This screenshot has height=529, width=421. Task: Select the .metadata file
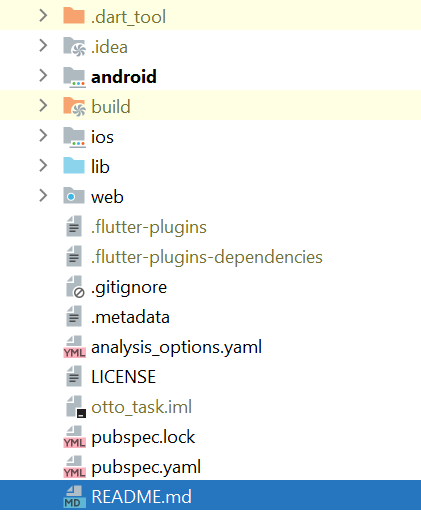click(210, 316)
